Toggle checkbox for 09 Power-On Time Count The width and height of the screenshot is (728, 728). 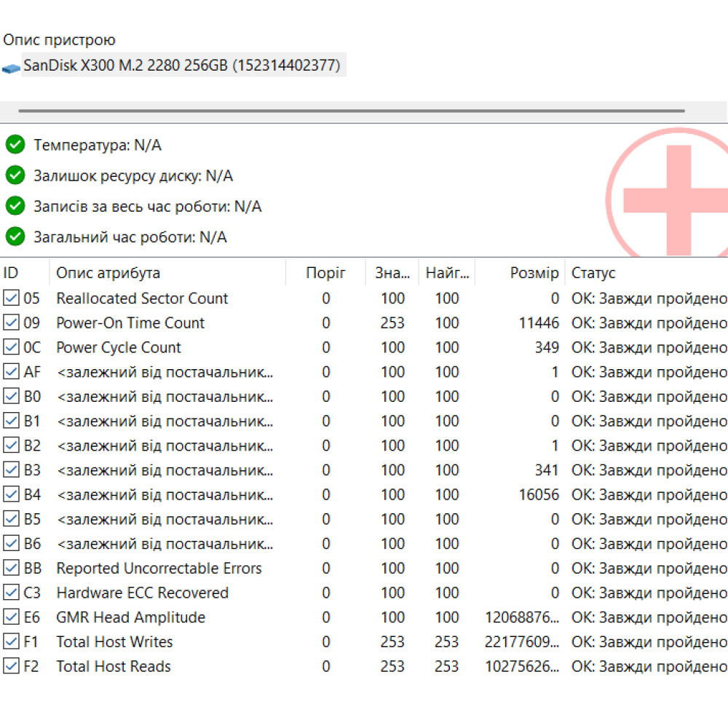11,323
